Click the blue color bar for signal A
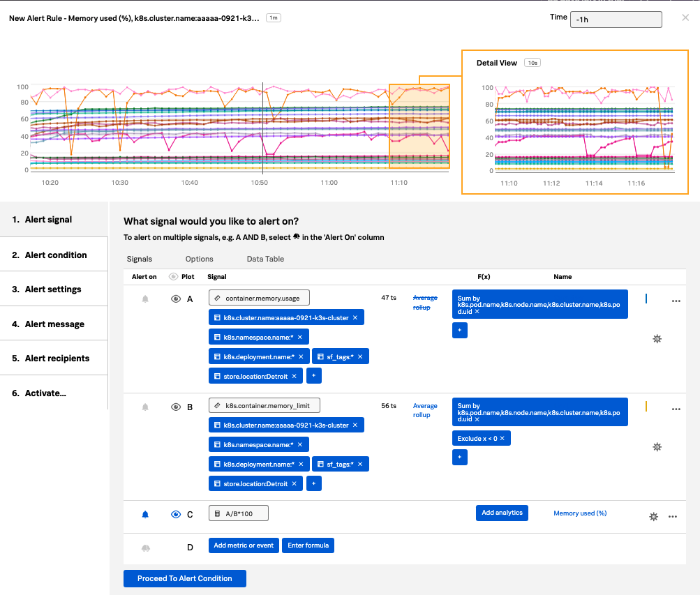Image resolution: width=700 pixels, height=595 pixels. [646, 299]
